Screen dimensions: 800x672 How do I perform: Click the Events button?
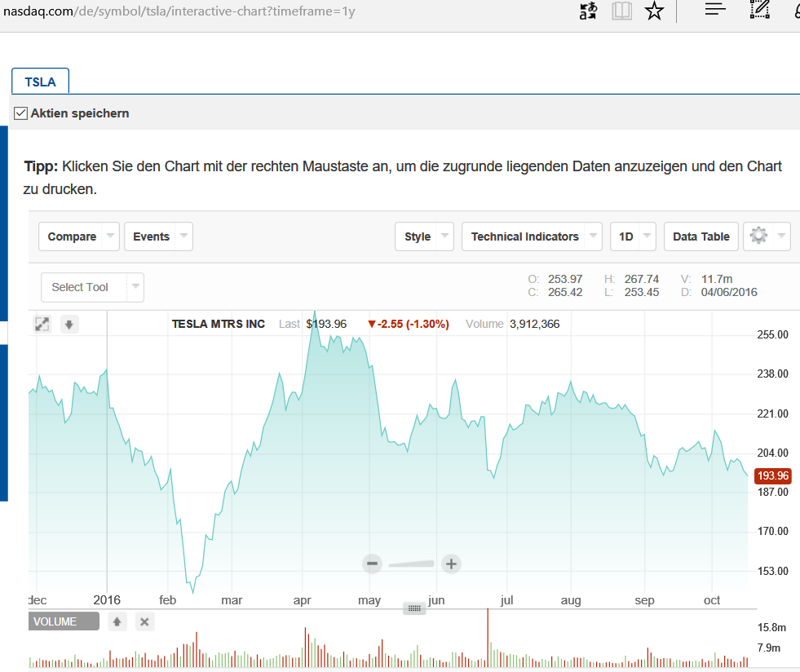[151, 237]
